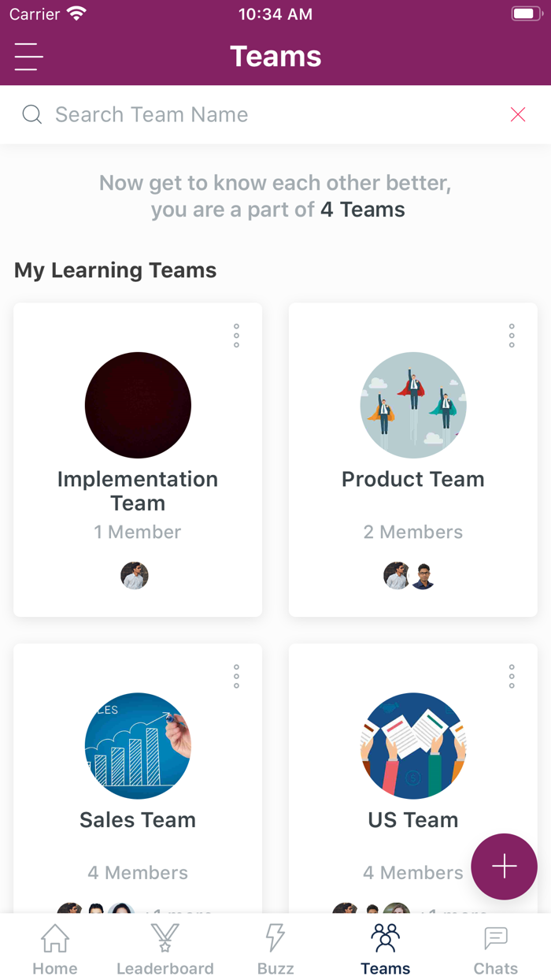Switch to the Leaderboard tab
This screenshot has width=551, height=980.
(x=165, y=949)
